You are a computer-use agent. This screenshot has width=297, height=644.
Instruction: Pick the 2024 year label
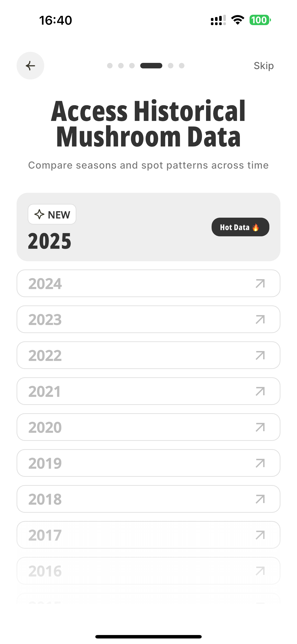pos(45,284)
